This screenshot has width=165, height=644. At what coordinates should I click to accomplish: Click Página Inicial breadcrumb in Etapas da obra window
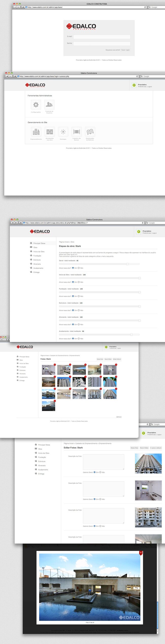coord(64,242)
